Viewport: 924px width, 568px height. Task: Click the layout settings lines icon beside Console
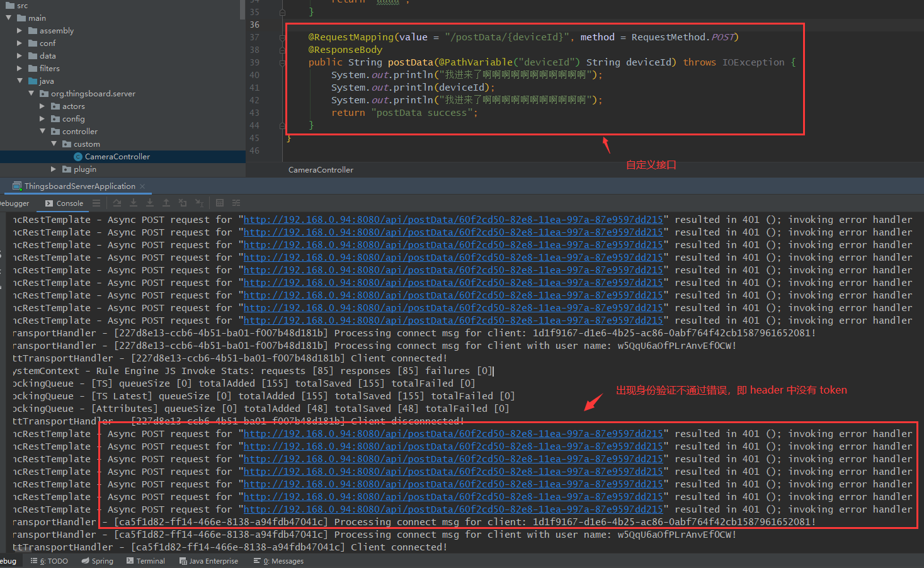tap(96, 203)
